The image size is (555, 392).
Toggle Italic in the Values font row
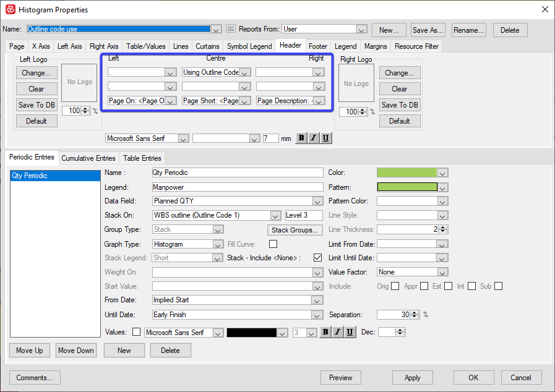click(x=338, y=333)
